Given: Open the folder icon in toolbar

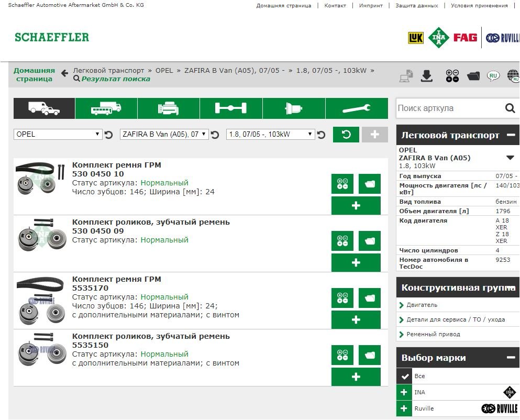Looking at the screenshot, I should tap(473, 76).
